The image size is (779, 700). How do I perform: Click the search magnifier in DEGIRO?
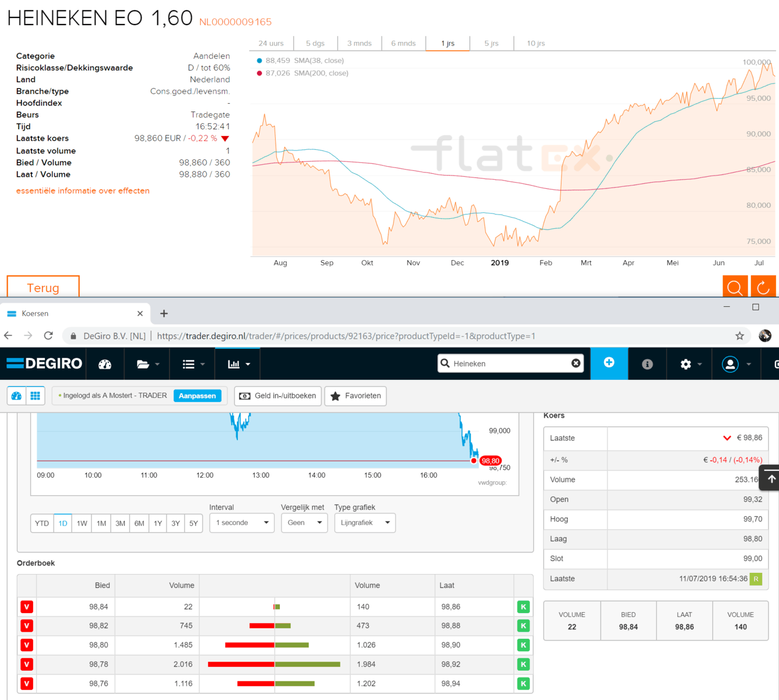pos(445,363)
